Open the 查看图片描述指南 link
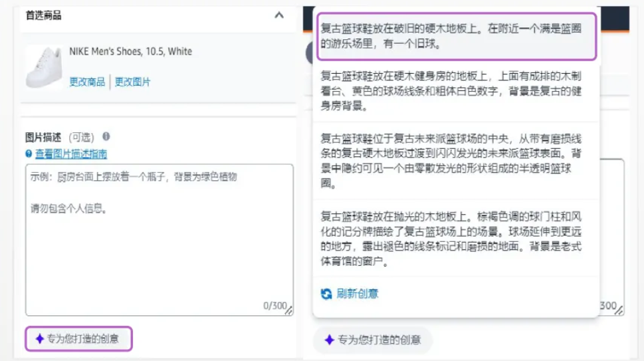The height and width of the screenshot is (361, 644). tap(71, 154)
